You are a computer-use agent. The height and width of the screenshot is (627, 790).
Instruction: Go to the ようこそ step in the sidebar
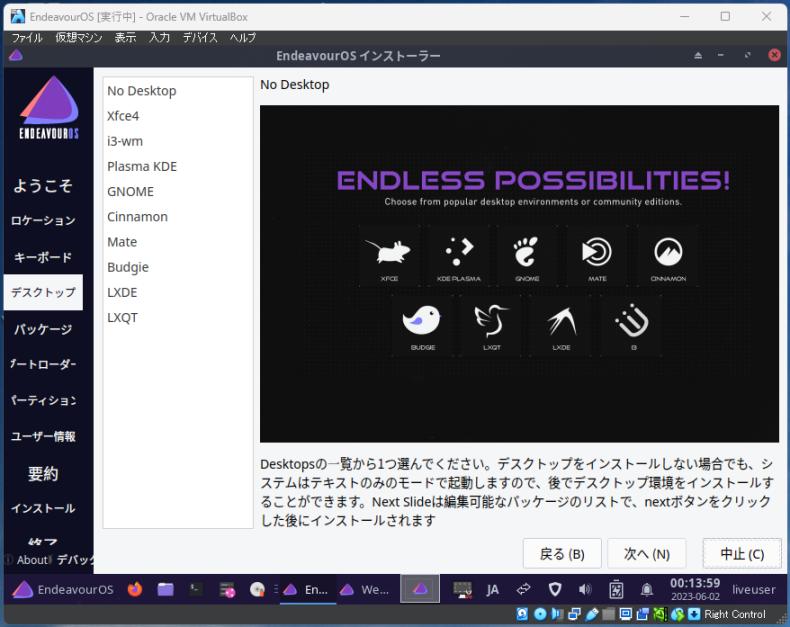[43, 185]
